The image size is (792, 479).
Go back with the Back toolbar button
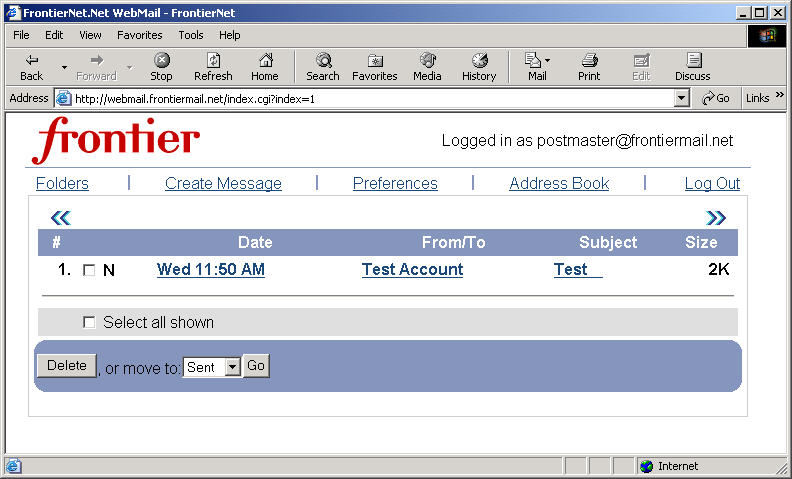coord(31,67)
